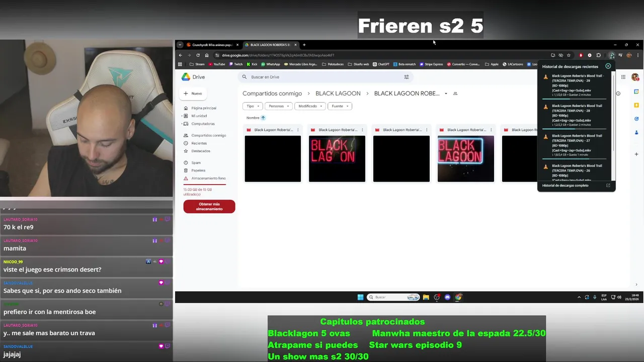Open more actions for third Black Lagoon file

coord(427,130)
